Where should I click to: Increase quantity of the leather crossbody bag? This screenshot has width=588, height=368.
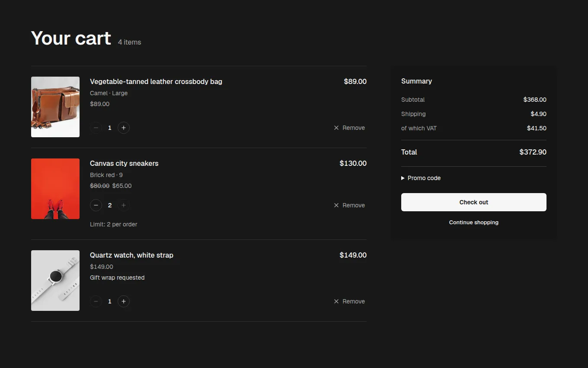point(124,128)
